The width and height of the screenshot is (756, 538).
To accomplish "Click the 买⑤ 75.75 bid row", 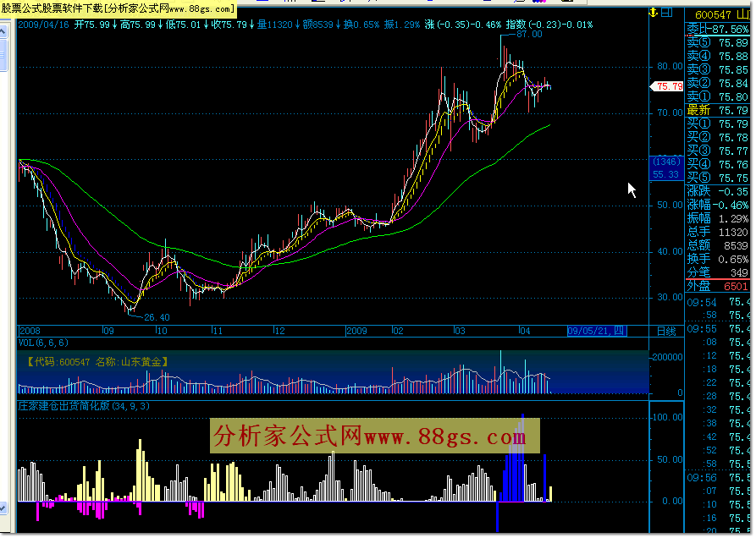I will (x=717, y=178).
